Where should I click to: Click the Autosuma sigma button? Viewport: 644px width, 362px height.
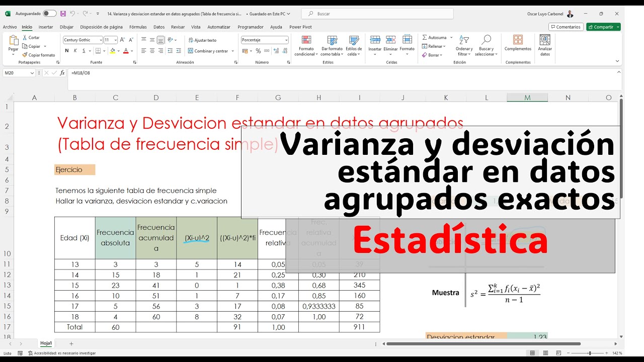[434, 38]
